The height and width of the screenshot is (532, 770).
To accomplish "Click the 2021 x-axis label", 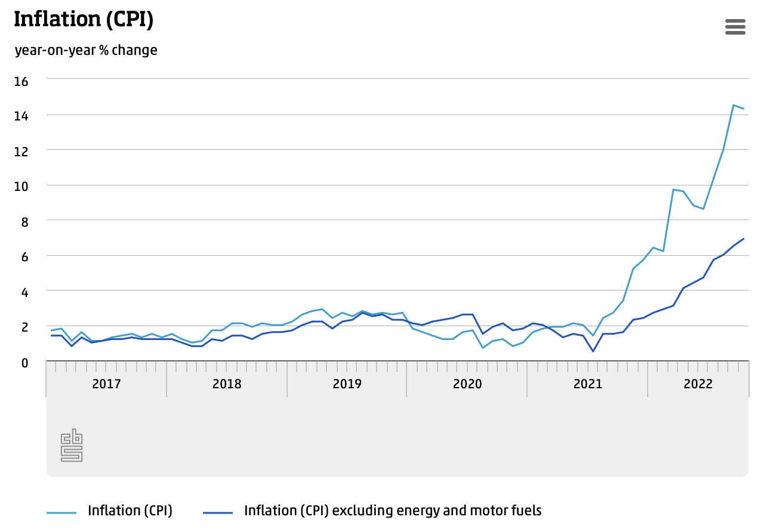I will tap(588, 383).
